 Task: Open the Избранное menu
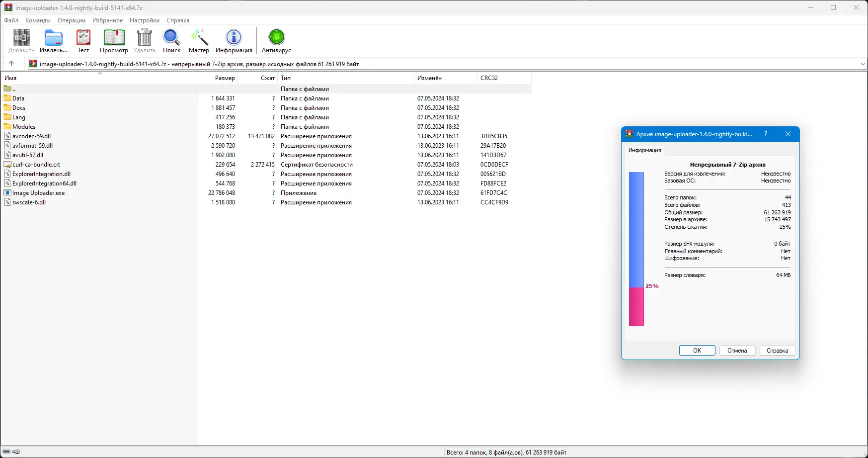tap(108, 20)
